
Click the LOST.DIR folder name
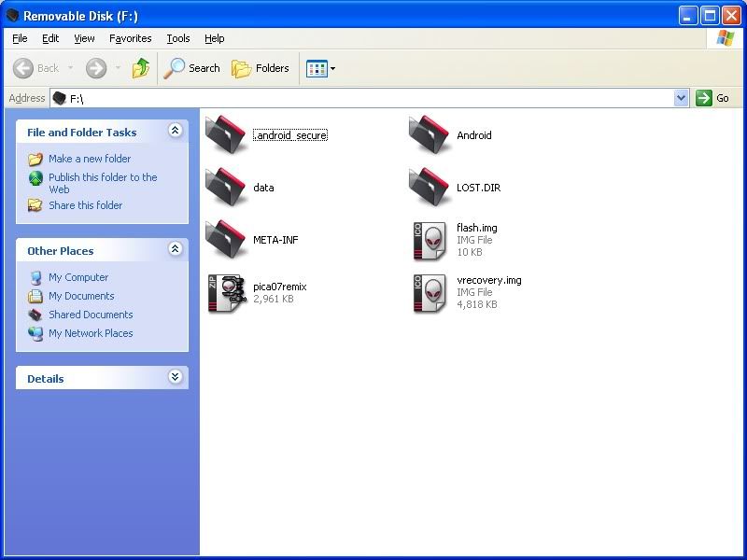[x=478, y=188]
